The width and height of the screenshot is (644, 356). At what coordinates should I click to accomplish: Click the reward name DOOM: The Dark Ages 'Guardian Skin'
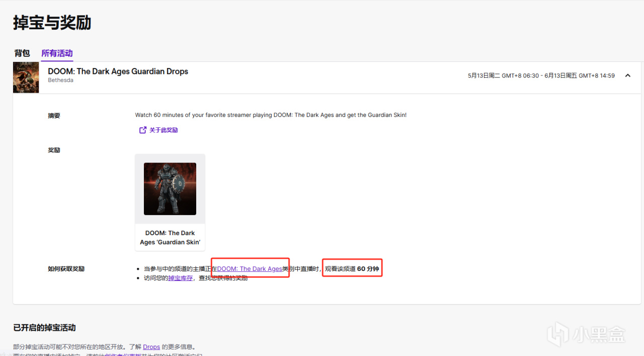point(170,238)
